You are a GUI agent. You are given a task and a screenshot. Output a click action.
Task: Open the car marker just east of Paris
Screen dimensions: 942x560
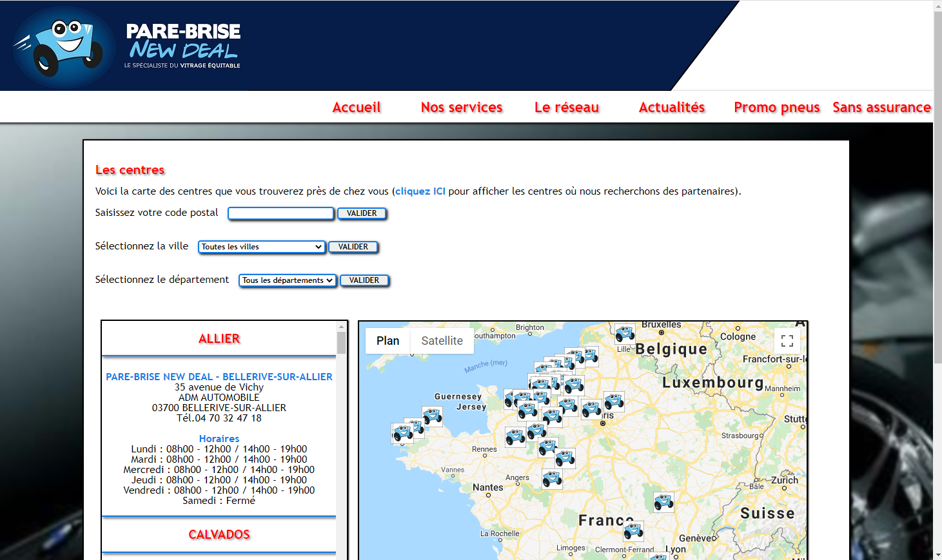[x=614, y=401]
